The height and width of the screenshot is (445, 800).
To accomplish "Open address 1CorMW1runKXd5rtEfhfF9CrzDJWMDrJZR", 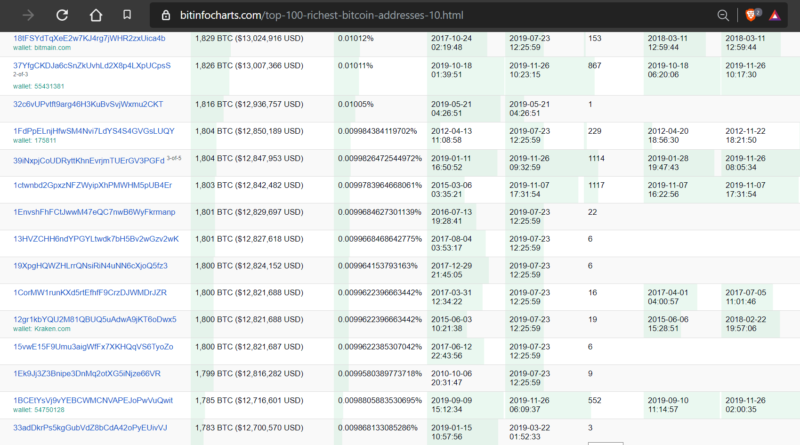I will tap(90, 292).
